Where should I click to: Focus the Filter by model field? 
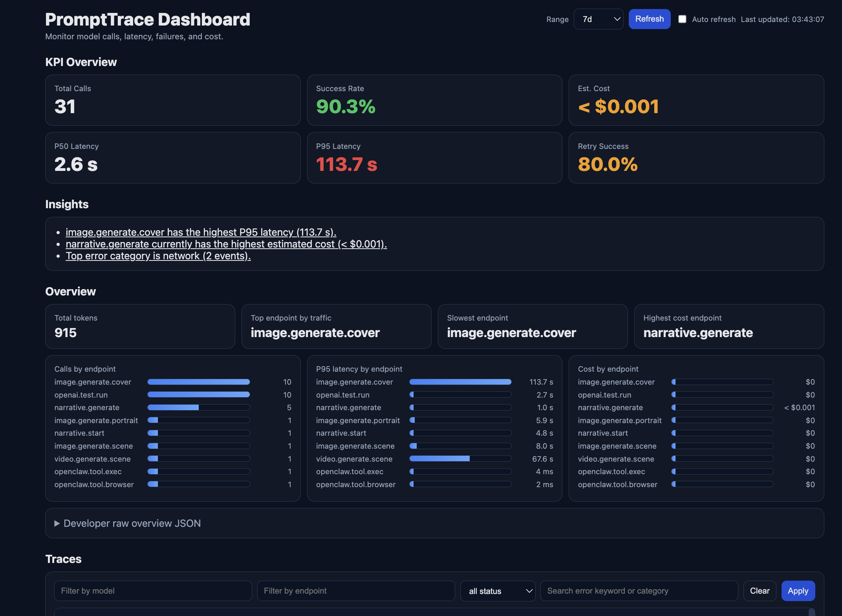(153, 591)
